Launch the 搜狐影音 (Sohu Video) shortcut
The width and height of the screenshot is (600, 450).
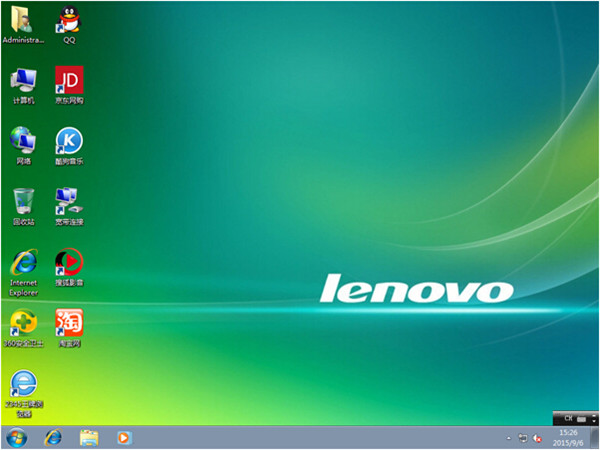(68, 262)
